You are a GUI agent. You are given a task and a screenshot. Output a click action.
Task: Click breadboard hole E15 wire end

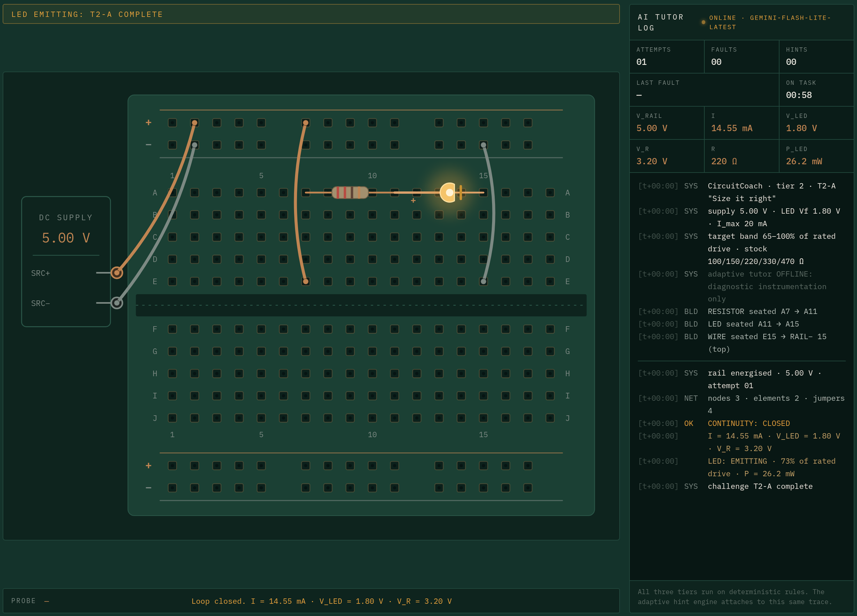[x=483, y=281]
